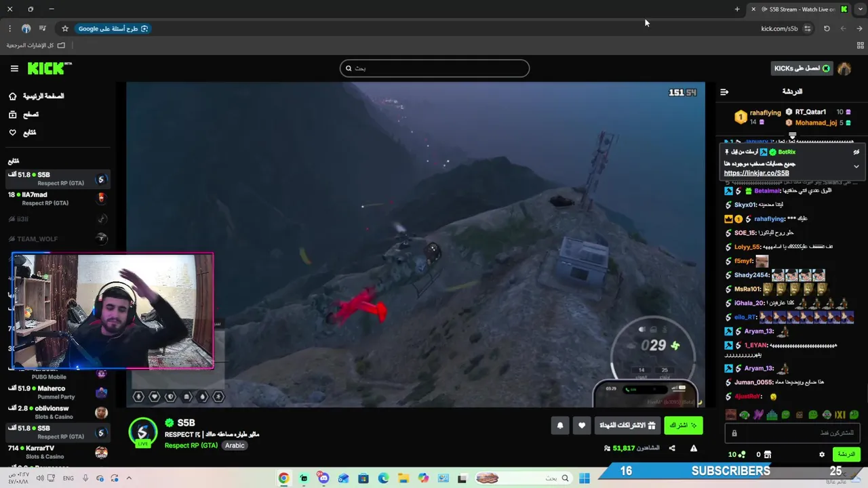Viewport: 868px width, 488px height.
Task: Click the report warning triangle icon
Action: click(694, 448)
